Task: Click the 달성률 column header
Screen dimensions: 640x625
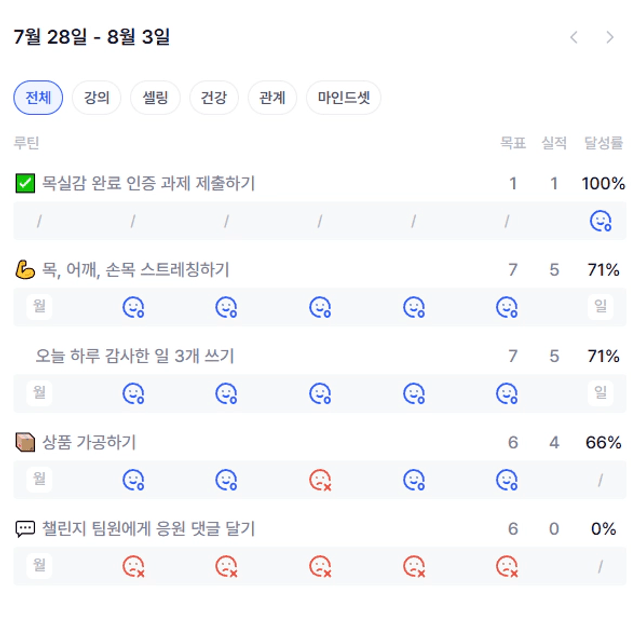Action: click(x=603, y=143)
